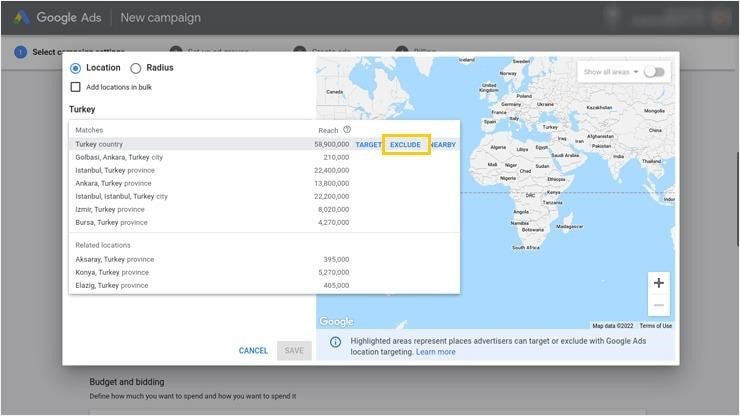Click Turkey label on the map
Screen dimensions: 740x416
[550, 127]
